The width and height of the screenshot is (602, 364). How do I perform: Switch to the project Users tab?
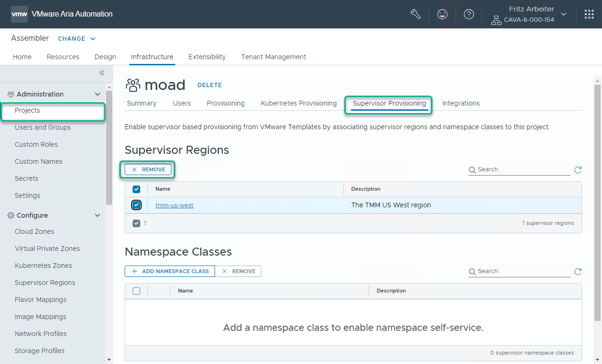pos(182,103)
